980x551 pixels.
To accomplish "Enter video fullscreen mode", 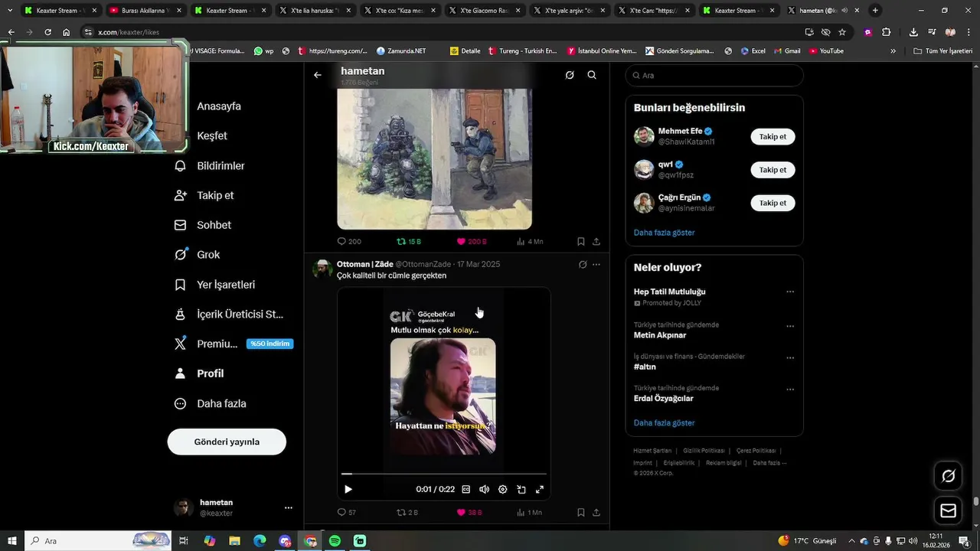I will click(x=540, y=489).
